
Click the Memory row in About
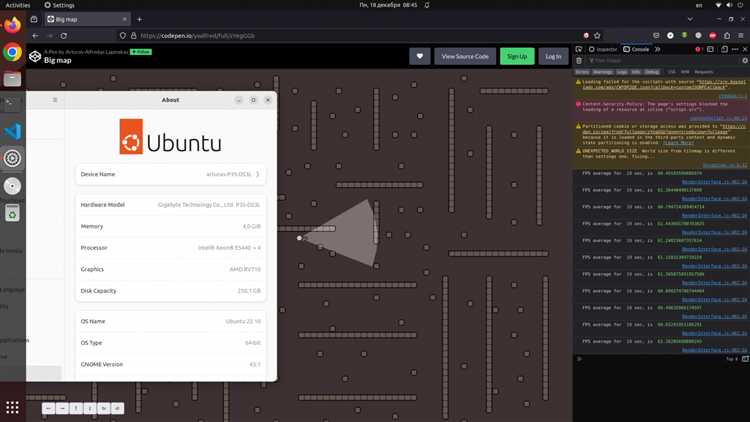(170, 226)
